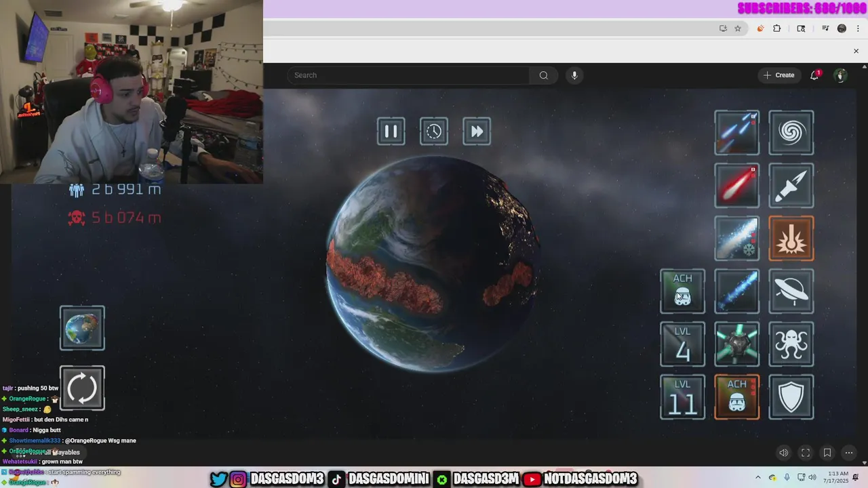Open the three-dot more options
Viewport: 868px width, 488px height.
pos(848,453)
